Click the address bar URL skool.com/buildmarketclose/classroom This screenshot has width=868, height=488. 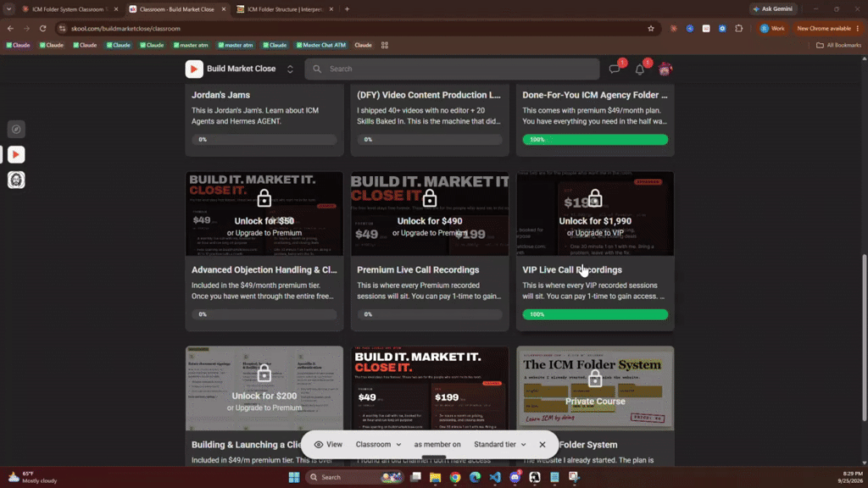125,28
